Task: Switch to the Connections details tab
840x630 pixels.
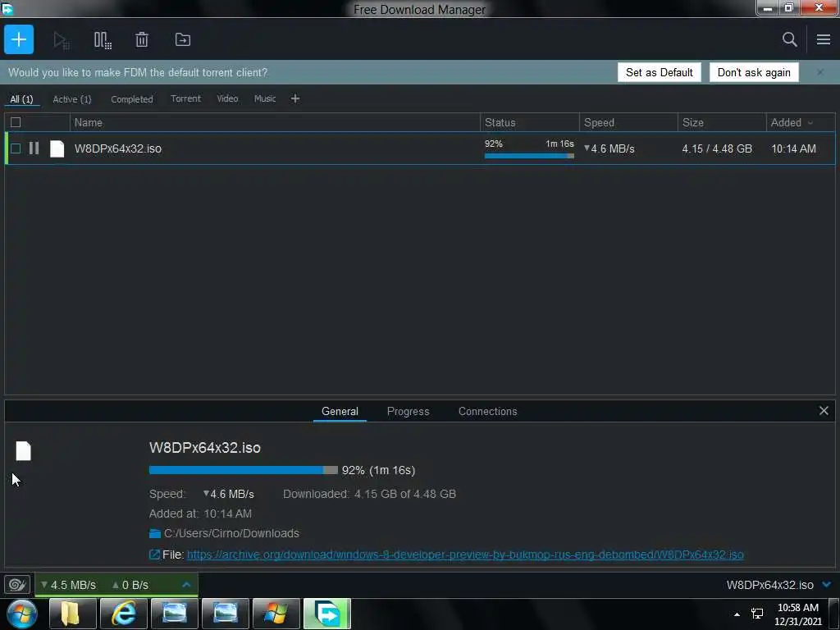Action: 487,412
